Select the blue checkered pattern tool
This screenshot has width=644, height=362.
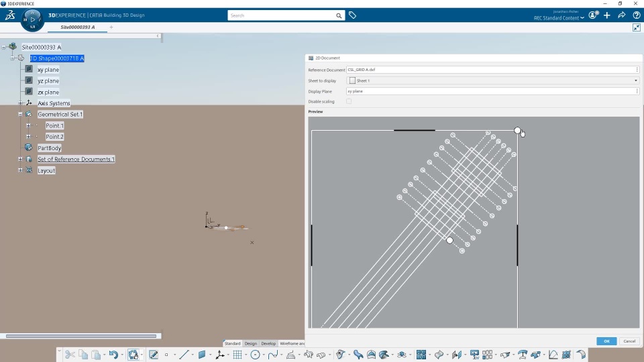coord(421,355)
